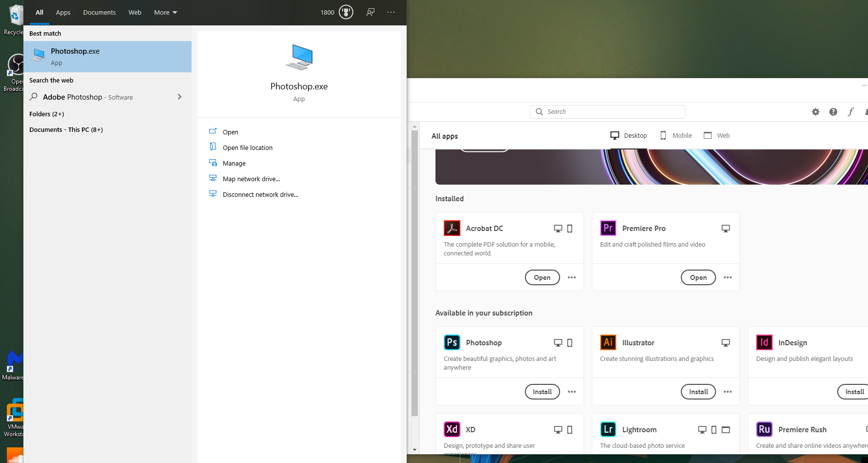Expand Documents - This PC (8+) results
This screenshot has width=868, height=463.
(66, 129)
